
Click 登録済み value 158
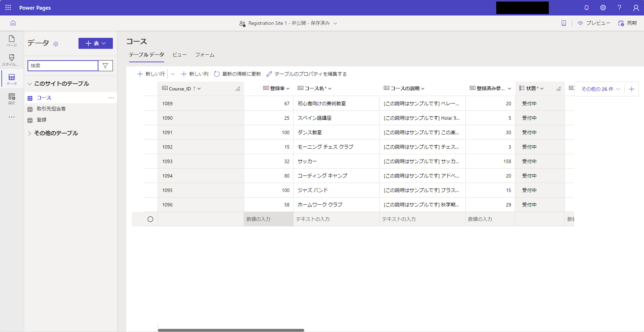tap(490, 161)
